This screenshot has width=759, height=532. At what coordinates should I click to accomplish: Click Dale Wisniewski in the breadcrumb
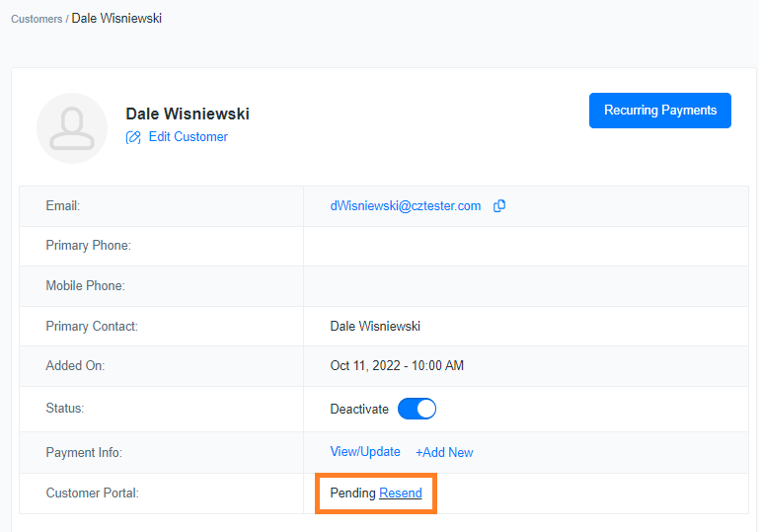pos(116,19)
